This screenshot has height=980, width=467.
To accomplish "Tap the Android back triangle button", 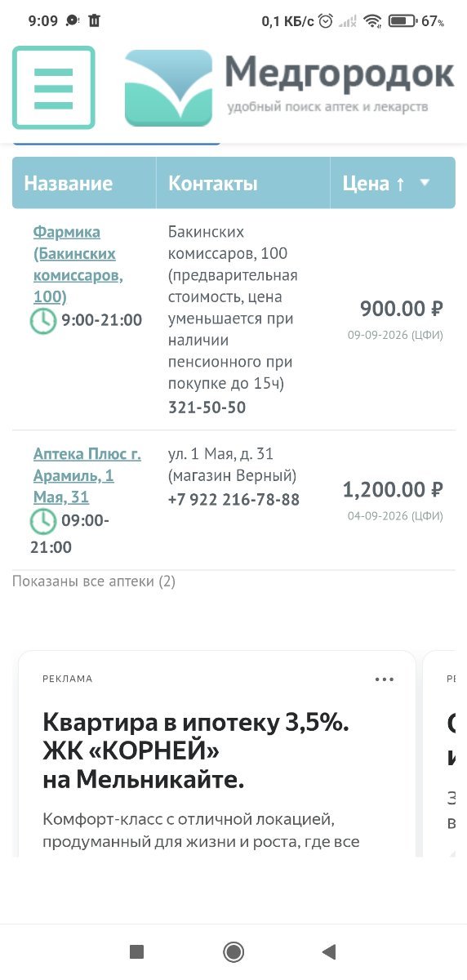I will 328,951.
